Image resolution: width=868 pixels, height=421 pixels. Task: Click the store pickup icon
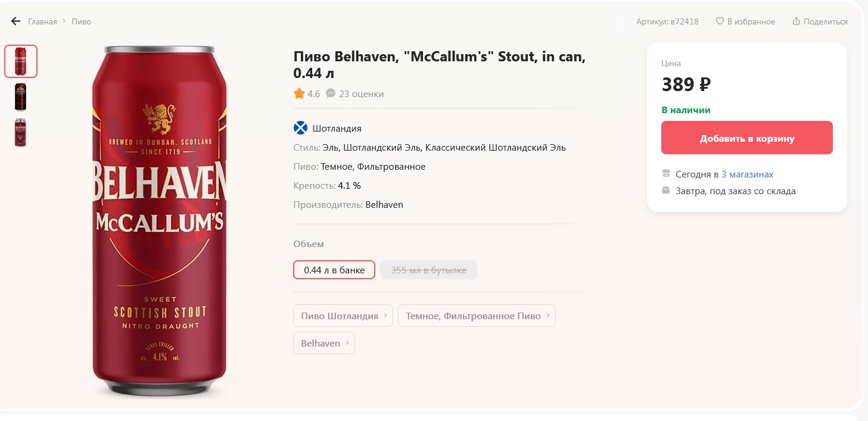[666, 174]
